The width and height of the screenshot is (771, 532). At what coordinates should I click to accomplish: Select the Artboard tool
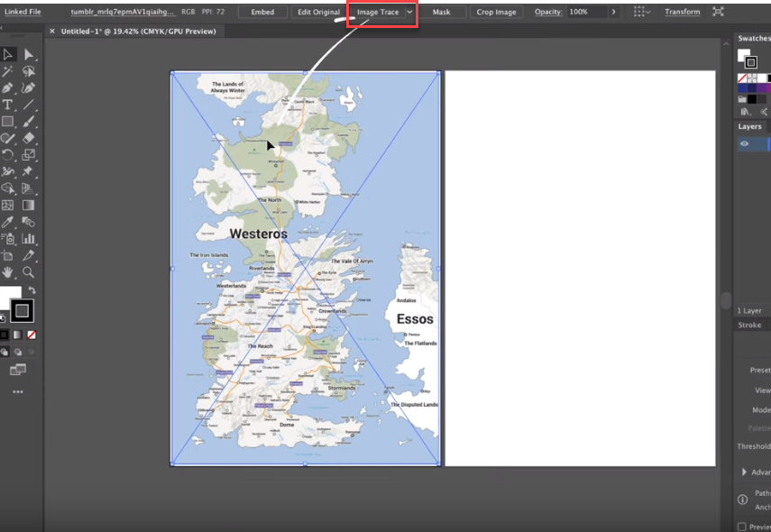[7, 256]
